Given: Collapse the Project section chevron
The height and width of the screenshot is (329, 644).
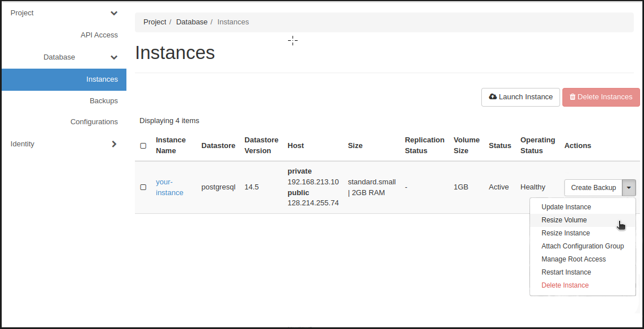Looking at the screenshot, I should click(114, 13).
